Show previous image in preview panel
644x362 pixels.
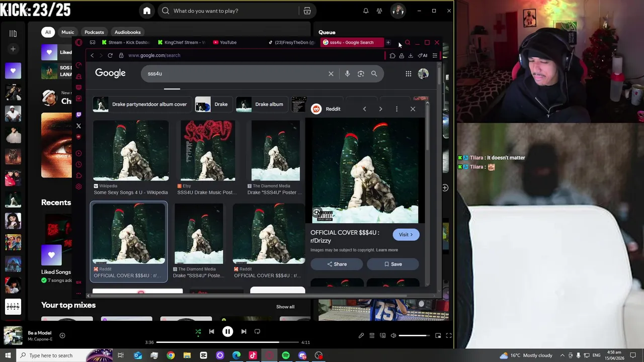(x=364, y=109)
